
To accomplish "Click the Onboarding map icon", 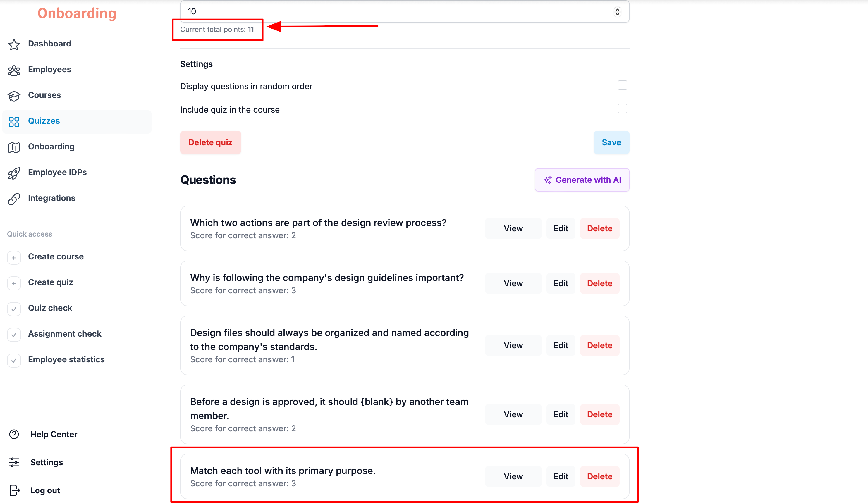I will [x=14, y=147].
